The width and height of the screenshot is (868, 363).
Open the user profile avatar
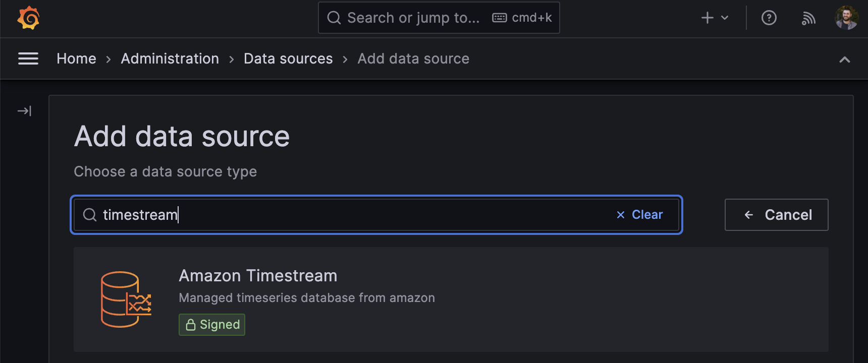pos(846,18)
